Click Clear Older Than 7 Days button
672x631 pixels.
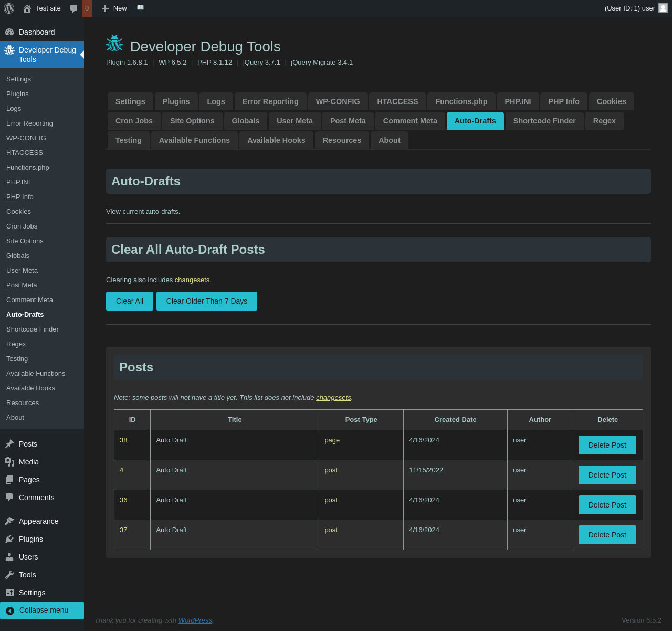click(x=206, y=301)
